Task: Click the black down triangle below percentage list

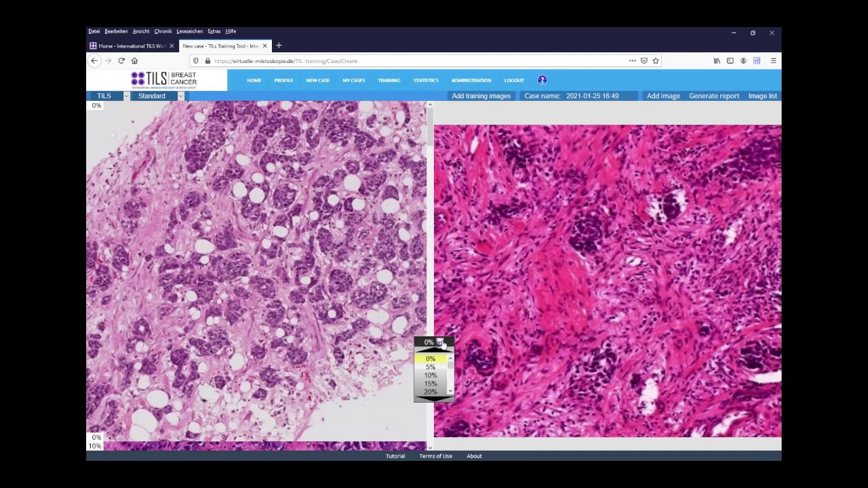Action: (x=434, y=399)
